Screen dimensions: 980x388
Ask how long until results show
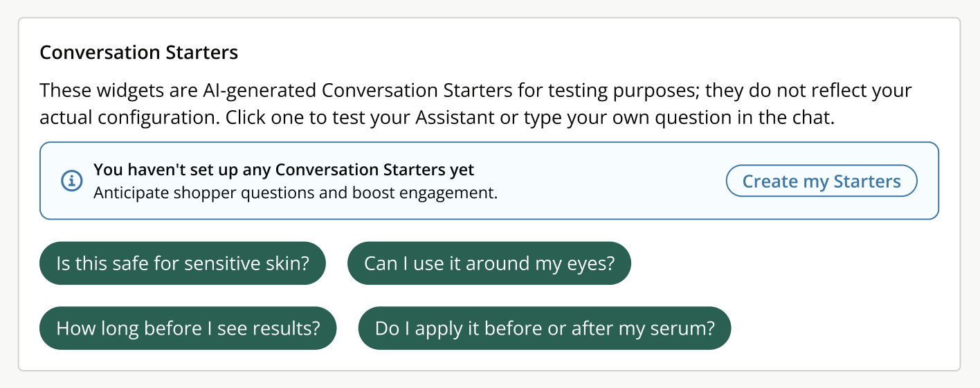point(188,328)
